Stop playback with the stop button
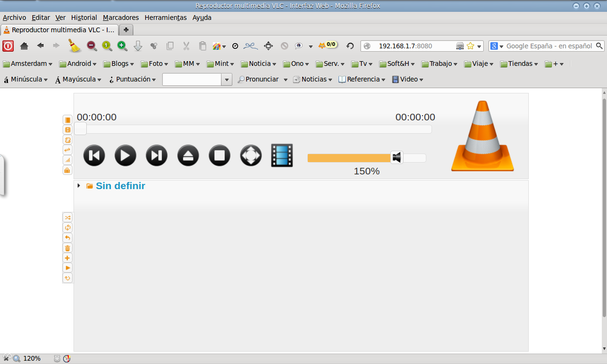This screenshot has width=607, height=364. point(219,155)
